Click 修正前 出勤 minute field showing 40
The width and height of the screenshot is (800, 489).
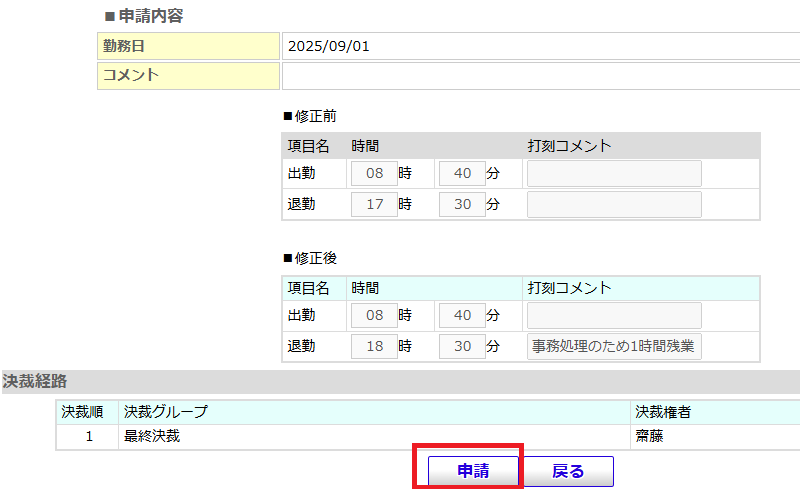[x=462, y=174]
